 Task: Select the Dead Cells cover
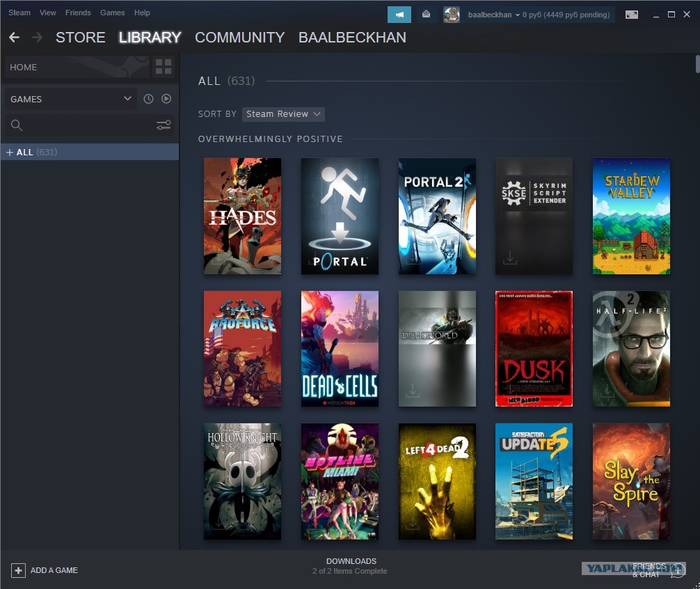click(340, 349)
